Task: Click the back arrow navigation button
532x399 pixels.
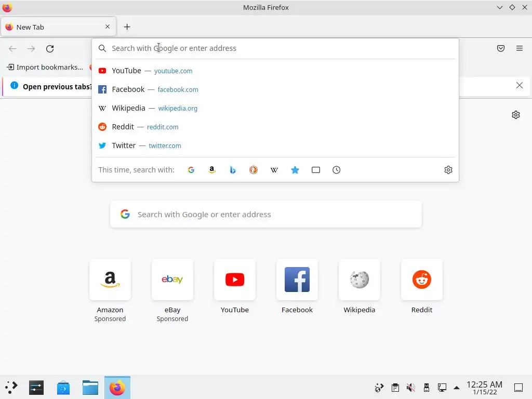Action: [12, 48]
